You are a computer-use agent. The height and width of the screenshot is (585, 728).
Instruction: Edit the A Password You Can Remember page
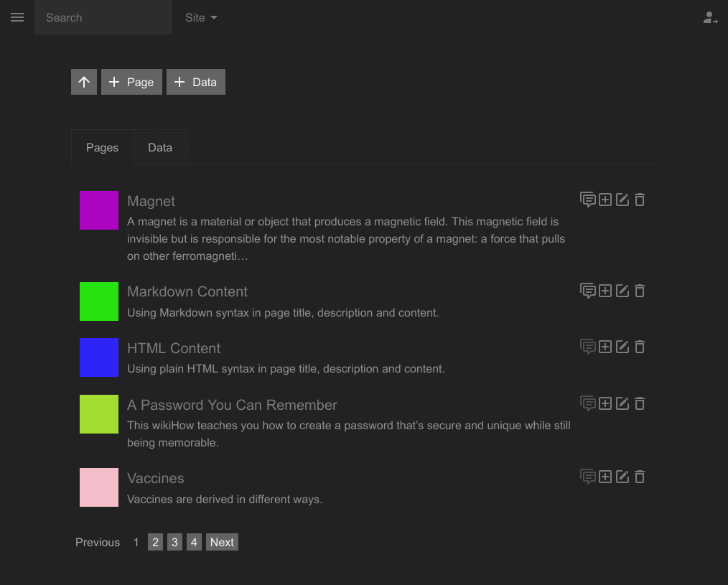coord(622,403)
